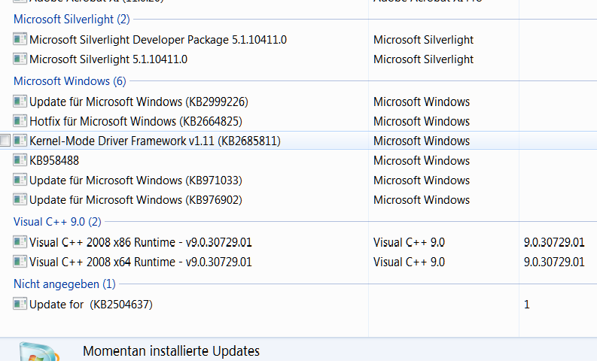The width and height of the screenshot is (597, 364).
Task: Collapse the Microsoft Silverlight (2) group
Action: [x=72, y=19]
